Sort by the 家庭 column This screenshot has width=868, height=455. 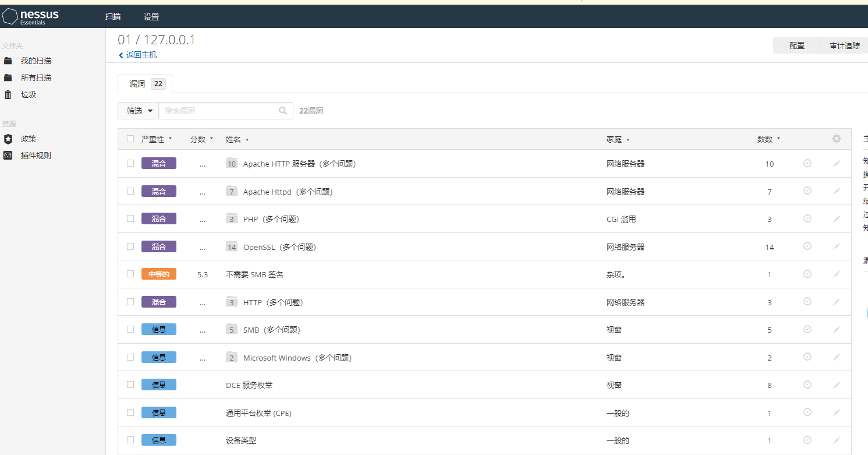tap(618, 139)
